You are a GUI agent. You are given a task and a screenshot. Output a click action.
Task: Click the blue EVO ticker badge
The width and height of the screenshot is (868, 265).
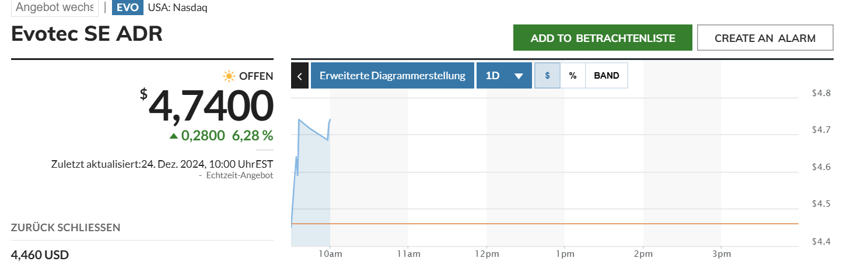click(x=127, y=8)
